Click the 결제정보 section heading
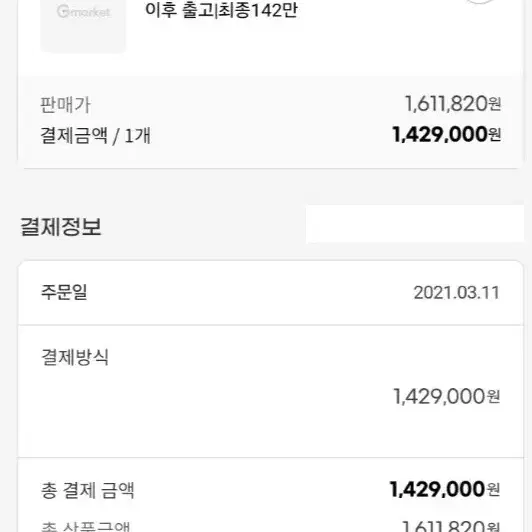 pos(61,227)
